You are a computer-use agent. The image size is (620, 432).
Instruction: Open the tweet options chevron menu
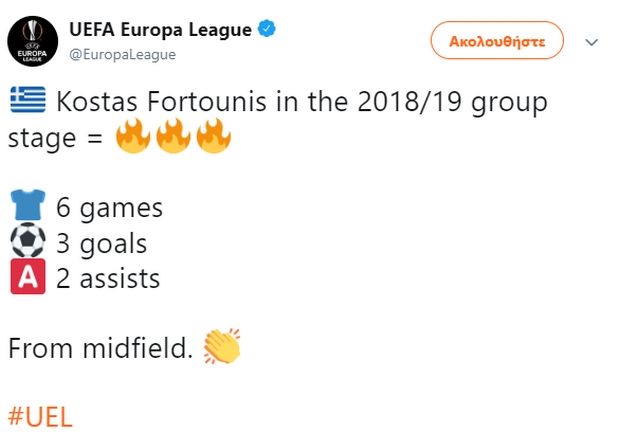click(591, 42)
